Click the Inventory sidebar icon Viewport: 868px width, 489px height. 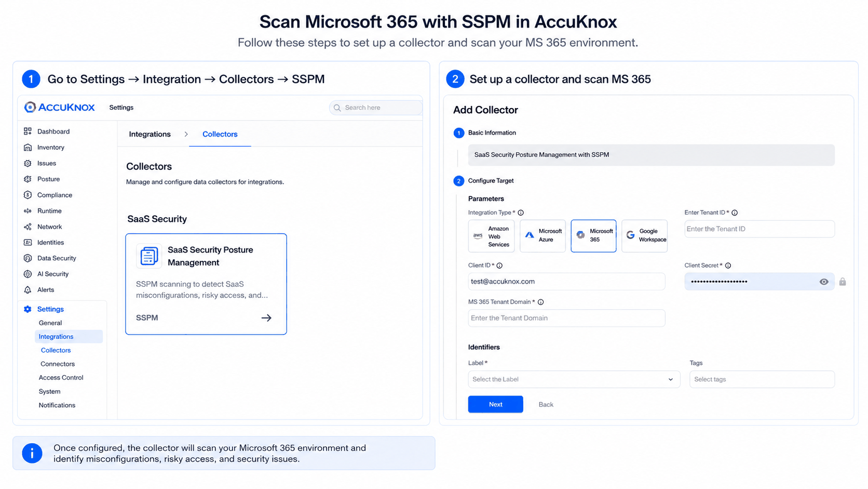point(28,148)
